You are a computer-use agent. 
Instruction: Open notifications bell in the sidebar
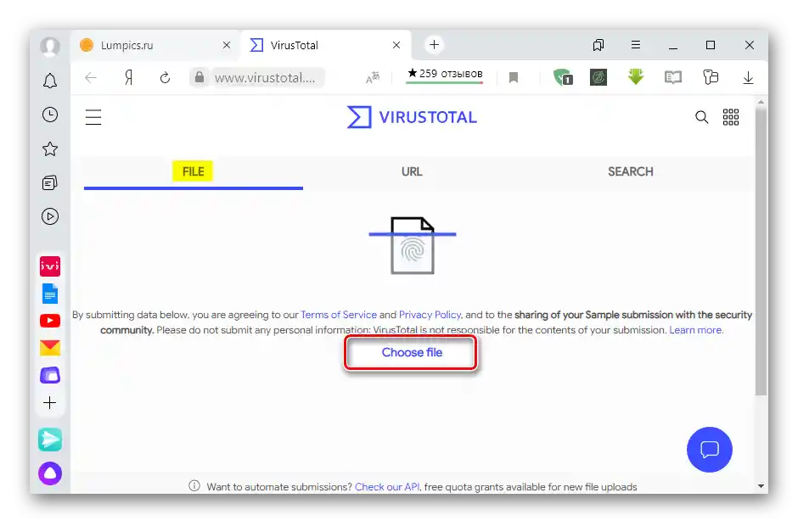click(50, 81)
